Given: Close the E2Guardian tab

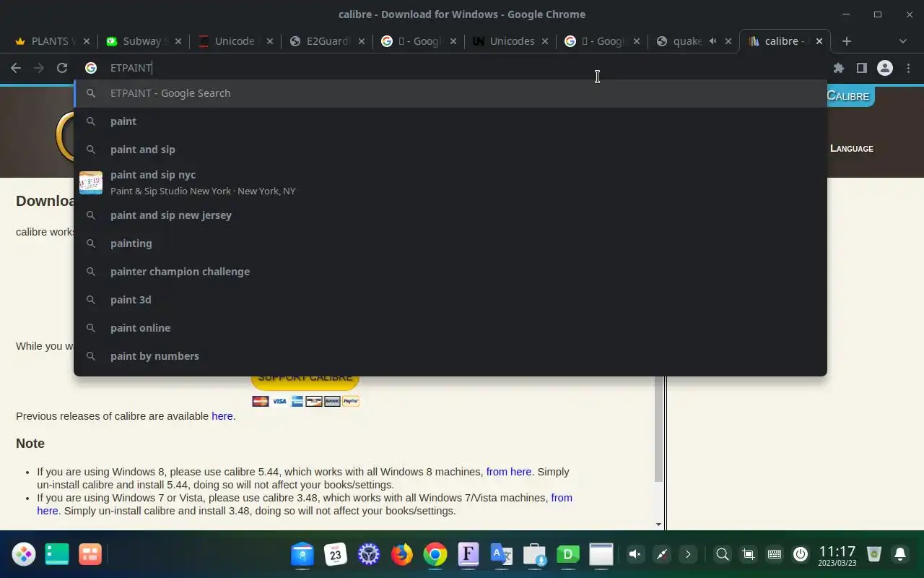Looking at the screenshot, I should [362, 41].
